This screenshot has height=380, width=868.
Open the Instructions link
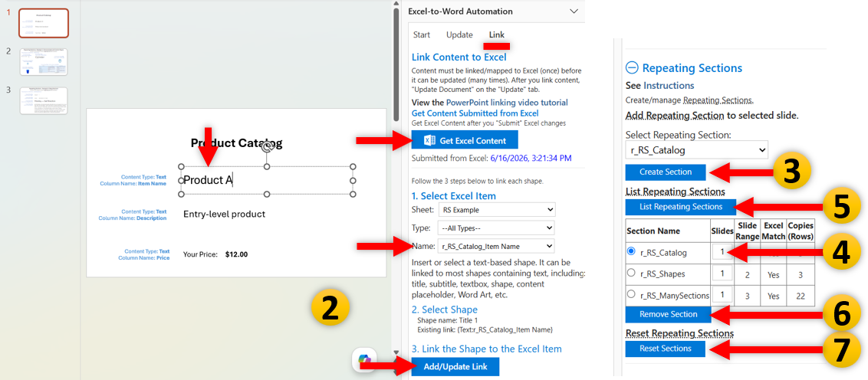click(x=668, y=86)
